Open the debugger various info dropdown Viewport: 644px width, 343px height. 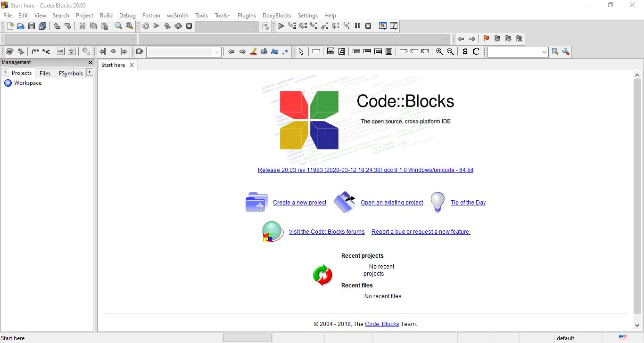(x=394, y=26)
